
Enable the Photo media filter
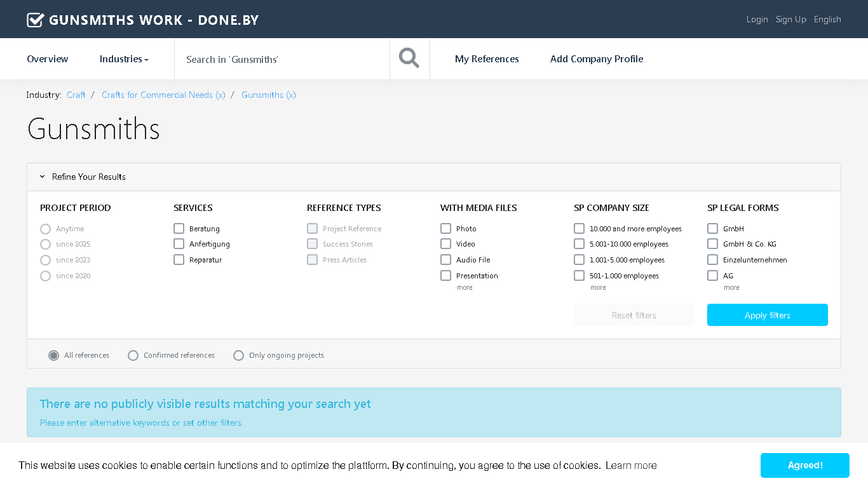(445, 228)
